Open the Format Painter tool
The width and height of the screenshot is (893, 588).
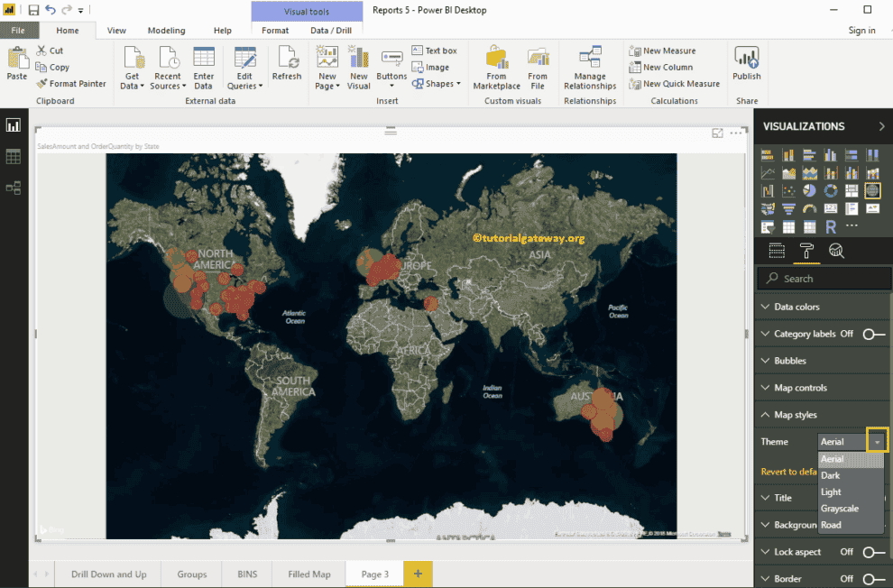tap(70, 84)
